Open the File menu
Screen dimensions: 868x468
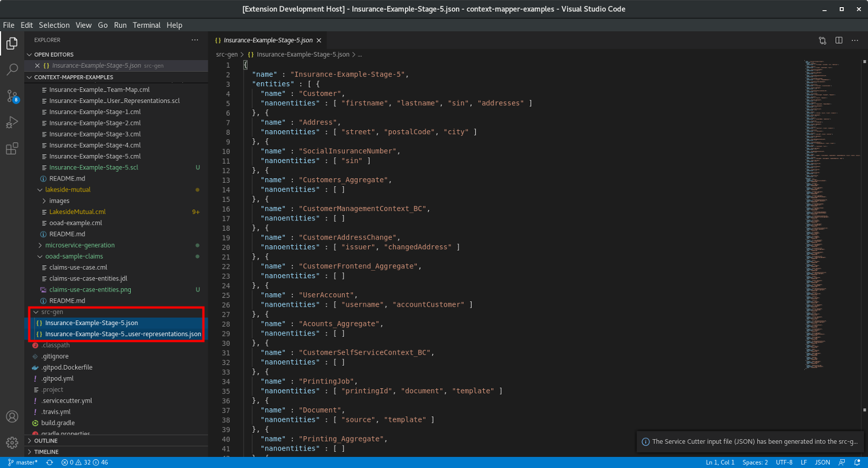coord(9,25)
